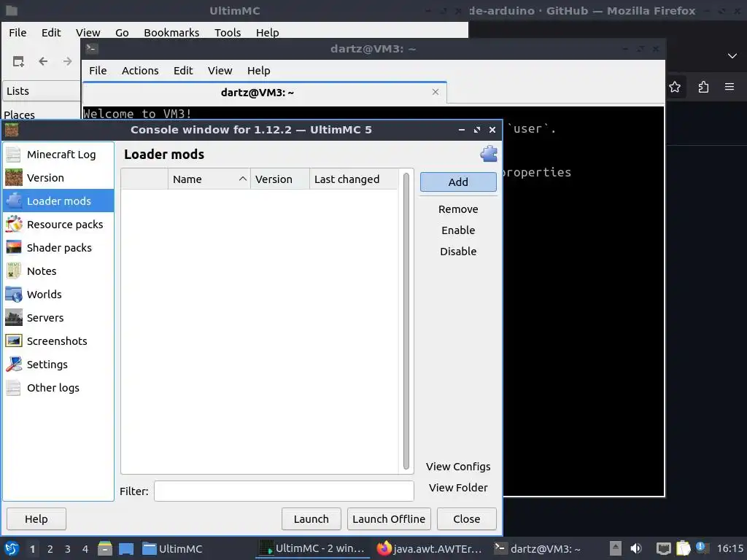Image resolution: width=747 pixels, height=560 pixels.
Task: Go forward in the UltimMC file manager
Action: point(67,61)
